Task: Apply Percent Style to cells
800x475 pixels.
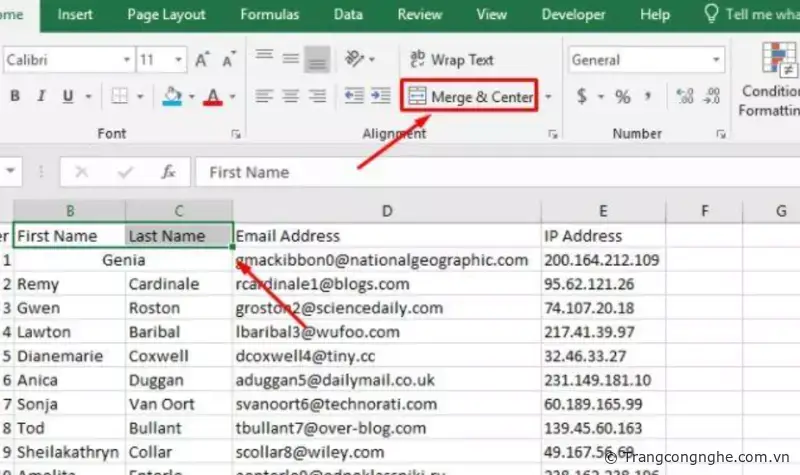Action: (623, 97)
